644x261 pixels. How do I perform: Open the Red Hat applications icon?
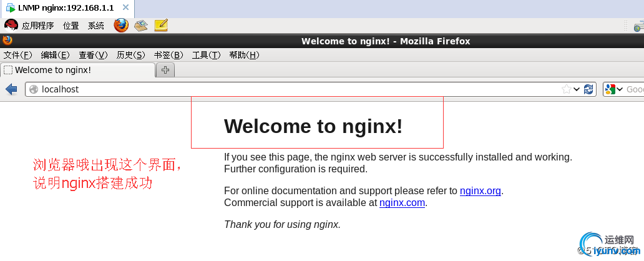pos(11,26)
